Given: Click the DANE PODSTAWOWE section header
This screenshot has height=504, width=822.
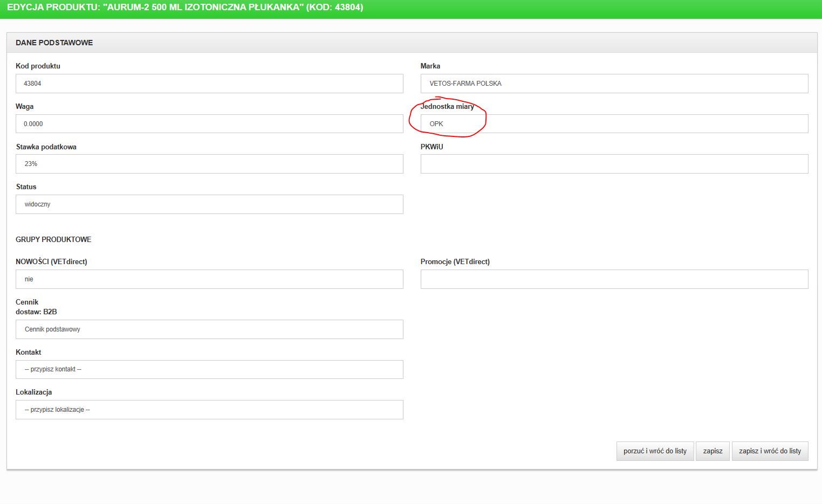Looking at the screenshot, I should click(54, 43).
